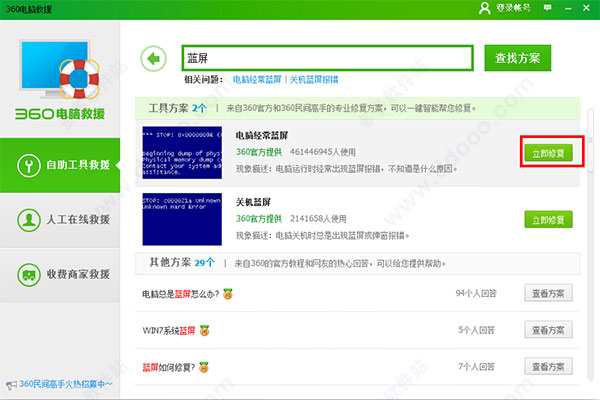
Task: Click the 关机蓝屏 solution title
Action: (253, 202)
